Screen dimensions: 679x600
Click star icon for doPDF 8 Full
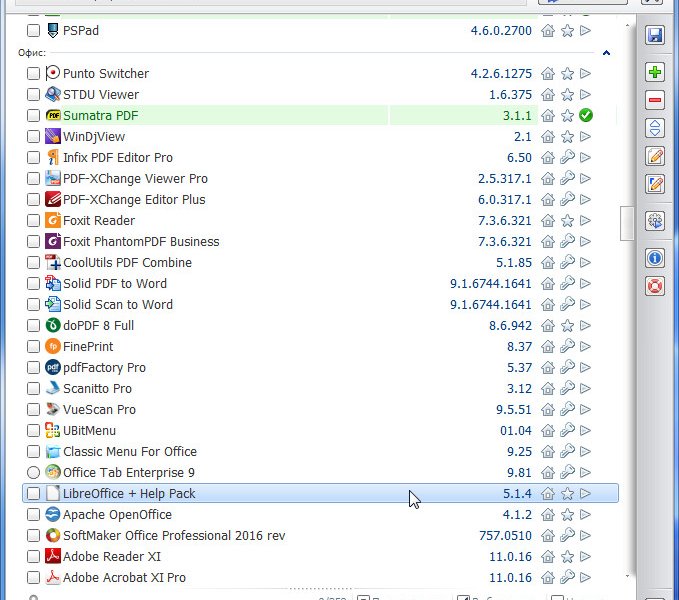coord(567,326)
